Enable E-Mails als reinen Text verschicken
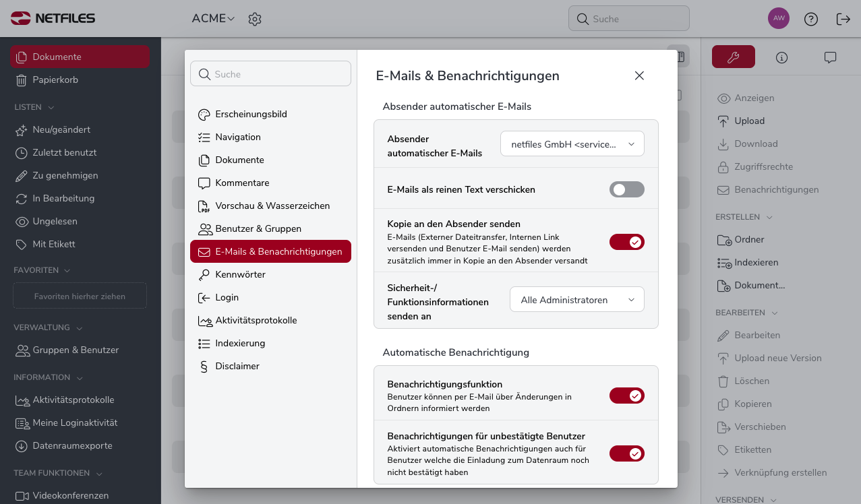 click(627, 189)
